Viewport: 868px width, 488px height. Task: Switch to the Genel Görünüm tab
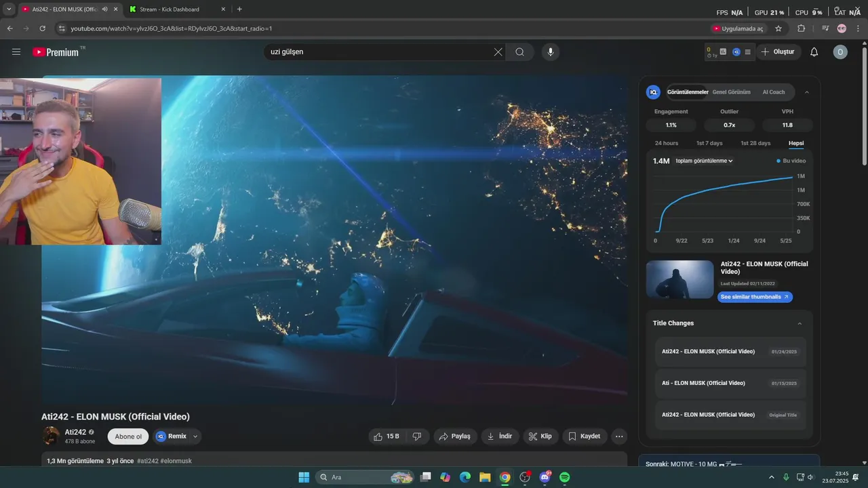[731, 92]
